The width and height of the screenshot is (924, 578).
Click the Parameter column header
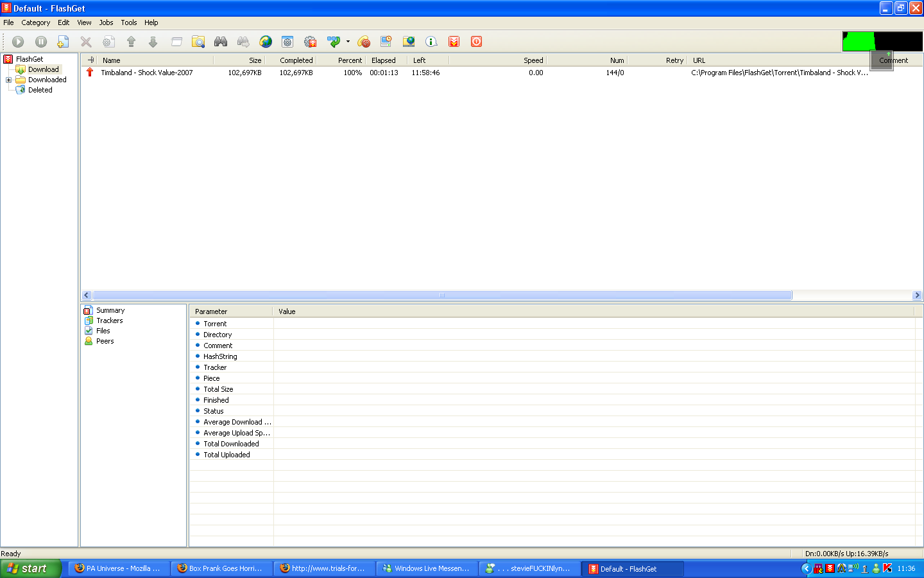coord(232,311)
